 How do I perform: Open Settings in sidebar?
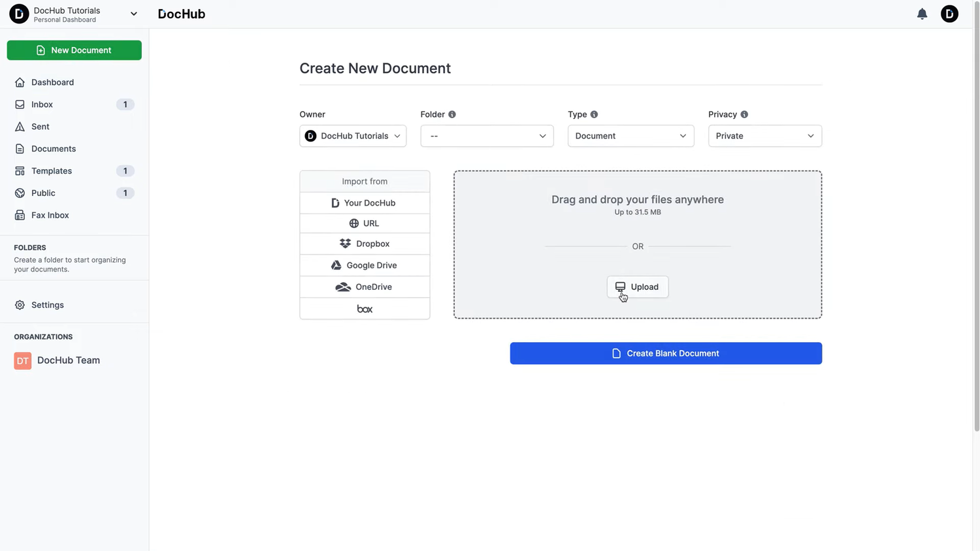(48, 305)
